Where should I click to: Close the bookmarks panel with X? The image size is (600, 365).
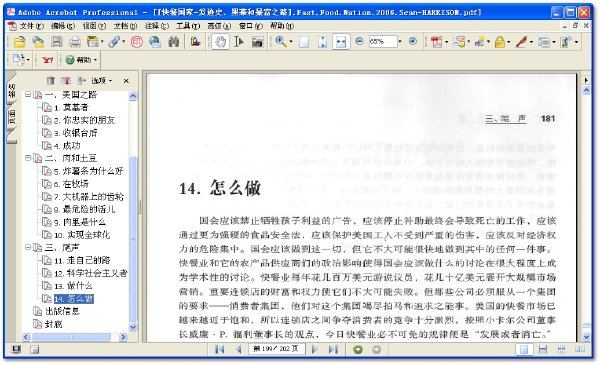tap(126, 81)
